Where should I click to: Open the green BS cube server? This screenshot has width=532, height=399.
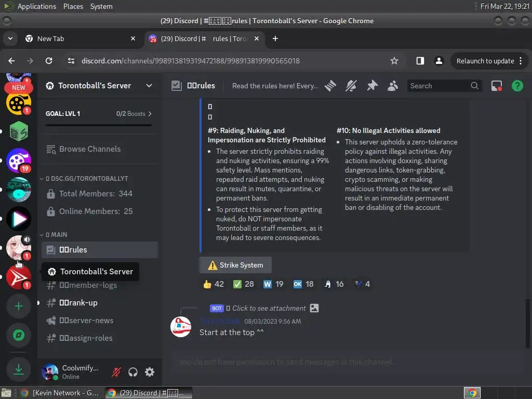click(19, 131)
